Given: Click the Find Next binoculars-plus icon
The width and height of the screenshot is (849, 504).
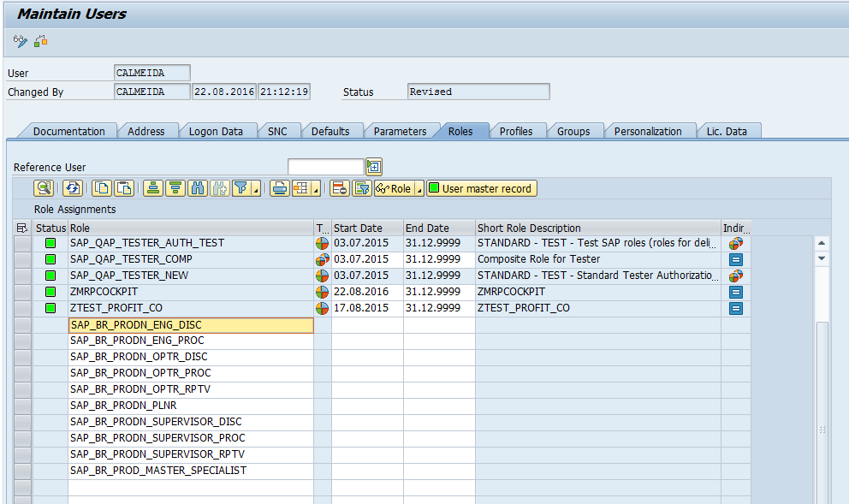Looking at the screenshot, I should [x=220, y=188].
